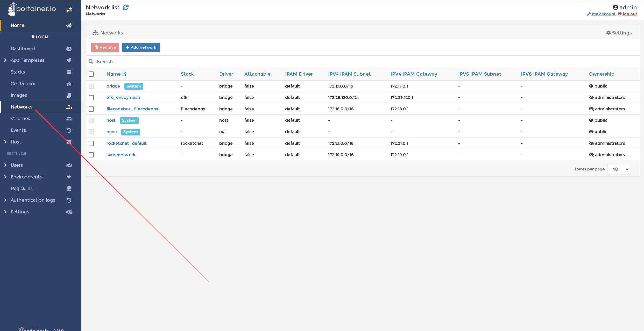Image resolution: width=644 pixels, height=331 pixels.
Task: Check the efk_envoymesh network checkbox
Action: coord(91,98)
